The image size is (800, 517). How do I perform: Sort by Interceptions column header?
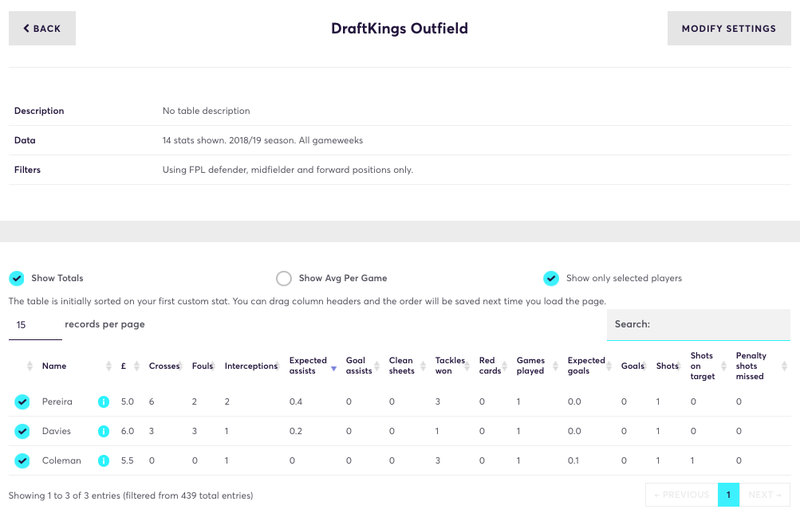coord(251,366)
